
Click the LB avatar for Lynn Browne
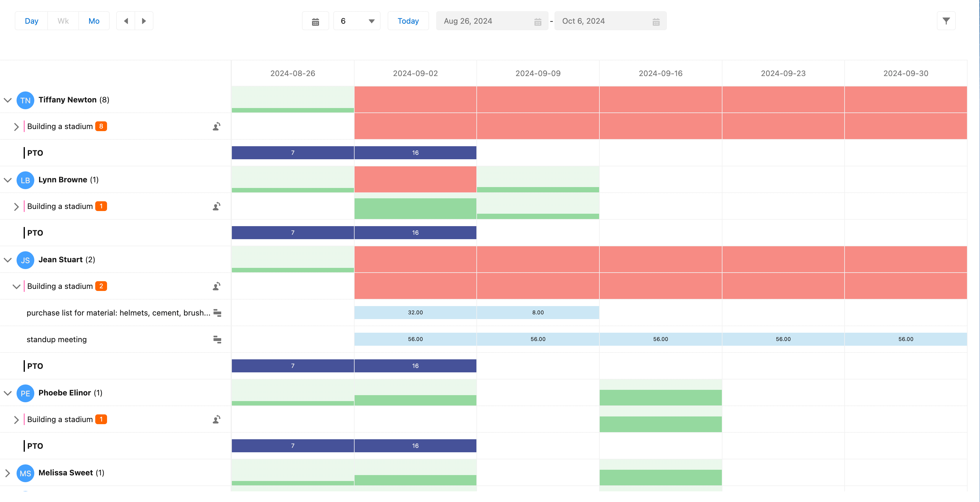(25, 180)
